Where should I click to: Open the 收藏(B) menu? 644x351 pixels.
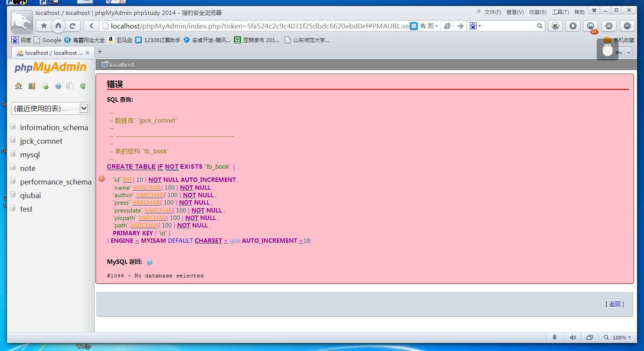coord(538,12)
